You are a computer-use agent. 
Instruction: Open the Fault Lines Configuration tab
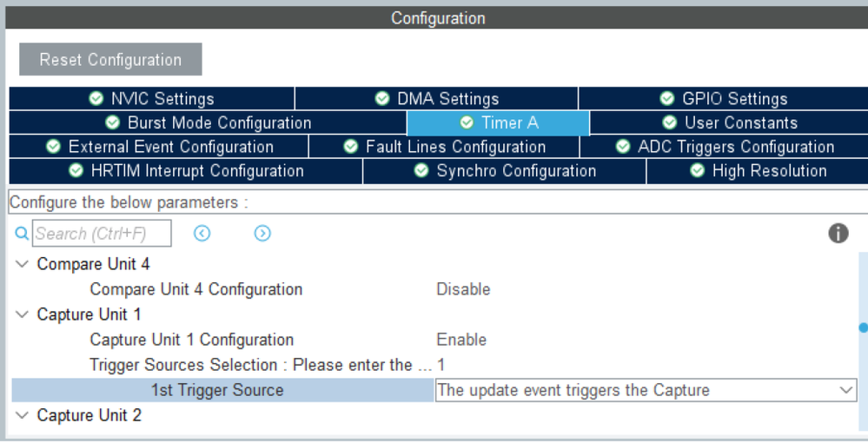445,147
